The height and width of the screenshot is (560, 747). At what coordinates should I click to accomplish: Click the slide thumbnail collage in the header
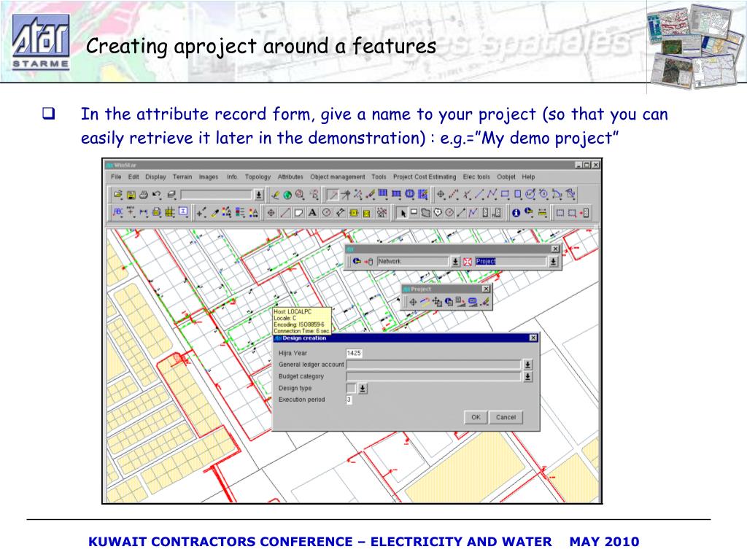point(696,47)
